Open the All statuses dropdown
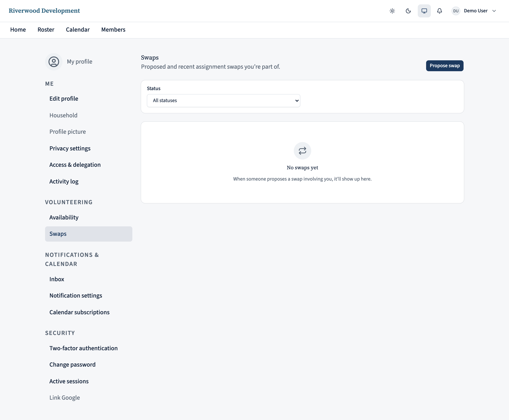Image resolution: width=509 pixels, height=420 pixels. [223, 101]
